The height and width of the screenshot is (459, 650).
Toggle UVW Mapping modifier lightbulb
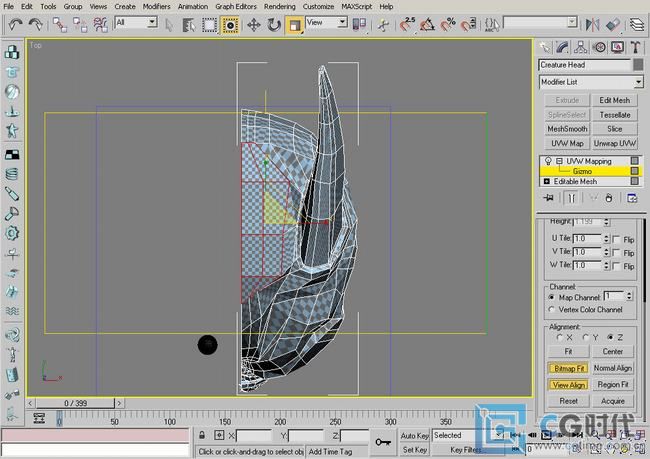click(548, 161)
